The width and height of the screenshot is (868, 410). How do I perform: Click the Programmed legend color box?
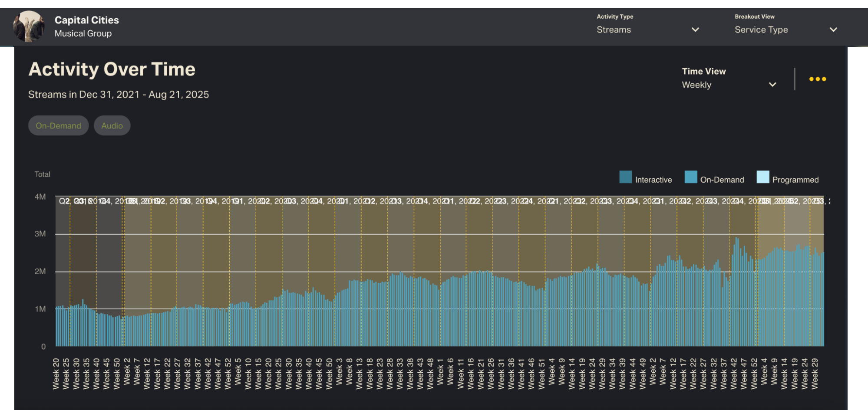(762, 177)
